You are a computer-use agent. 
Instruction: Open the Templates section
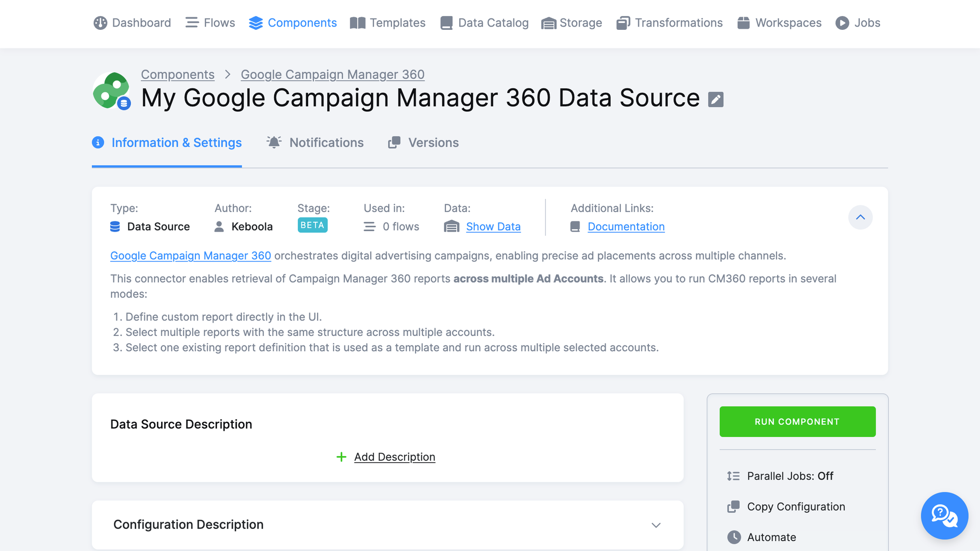click(388, 23)
